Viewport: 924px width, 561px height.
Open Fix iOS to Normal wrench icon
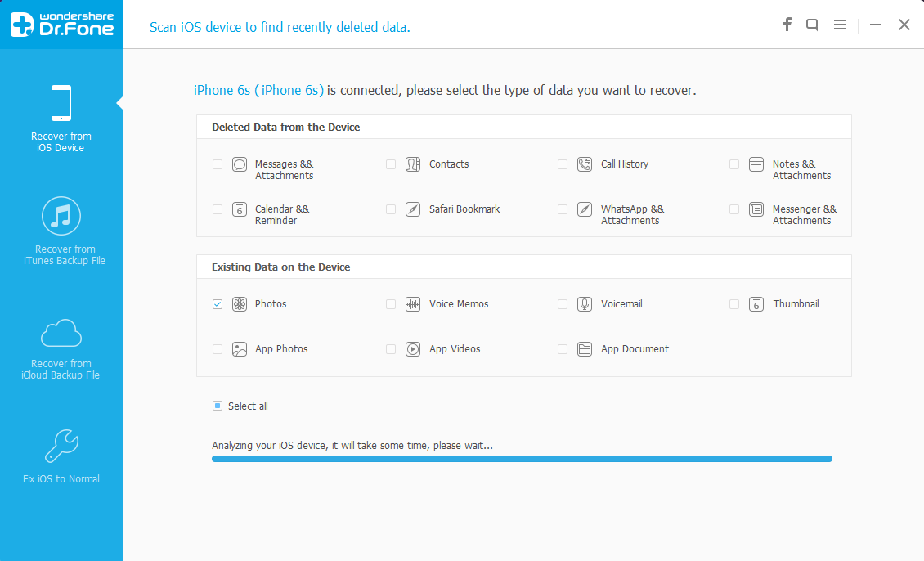[61, 446]
